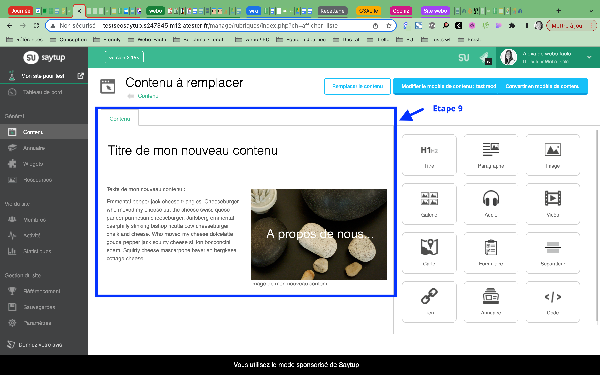The height and width of the screenshot is (375, 600).
Task: Click Convertir en modèle de contenu
Action: click(x=542, y=86)
